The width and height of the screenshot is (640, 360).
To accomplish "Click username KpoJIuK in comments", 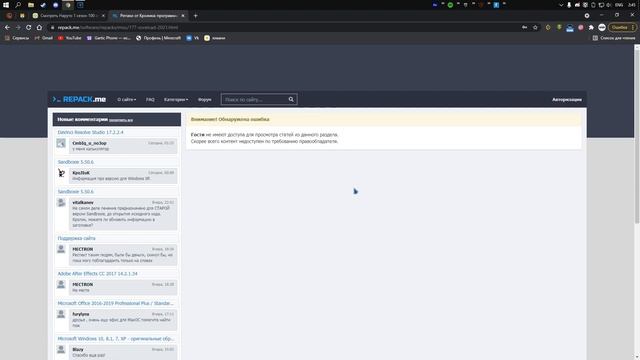I will 81,173.
